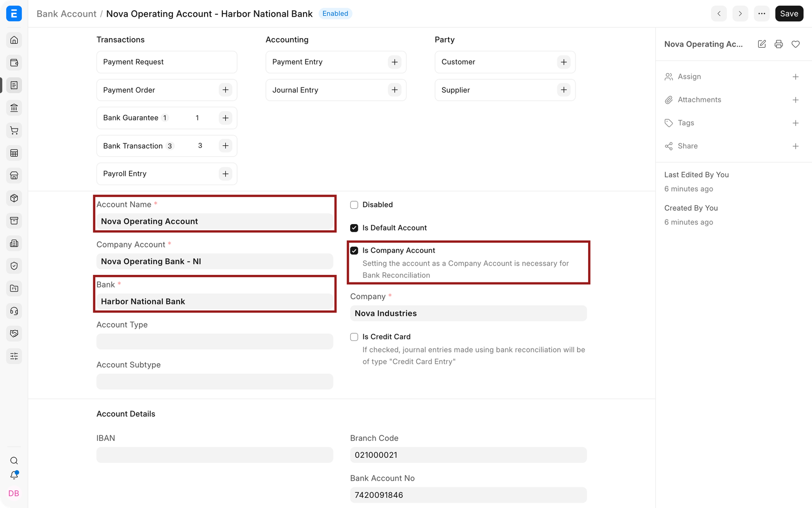This screenshot has height=508, width=812.
Task: Open the bank building icon in the sidebar
Action: [14, 108]
